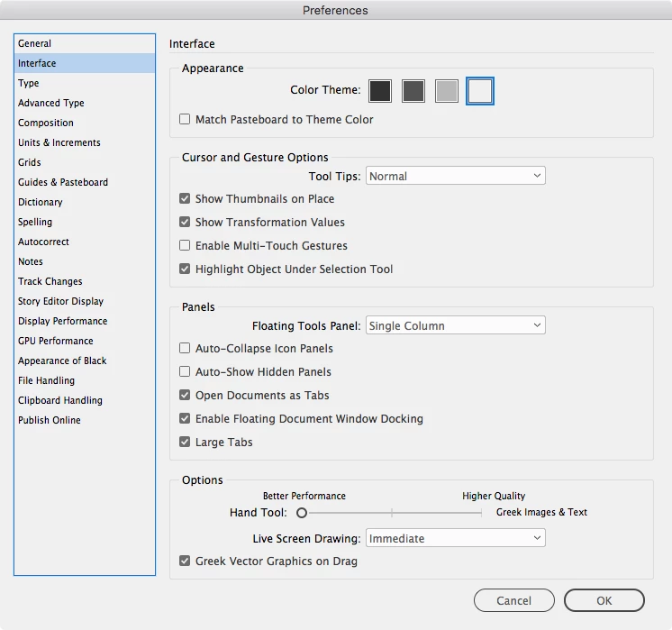Disable Highlight Object Under Selection Tool
Image resolution: width=672 pixels, height=630 pixels.
(x=185, y=269)
